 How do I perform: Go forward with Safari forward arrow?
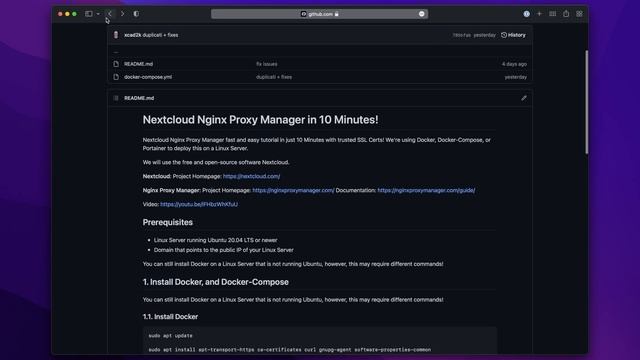(122, 14)
